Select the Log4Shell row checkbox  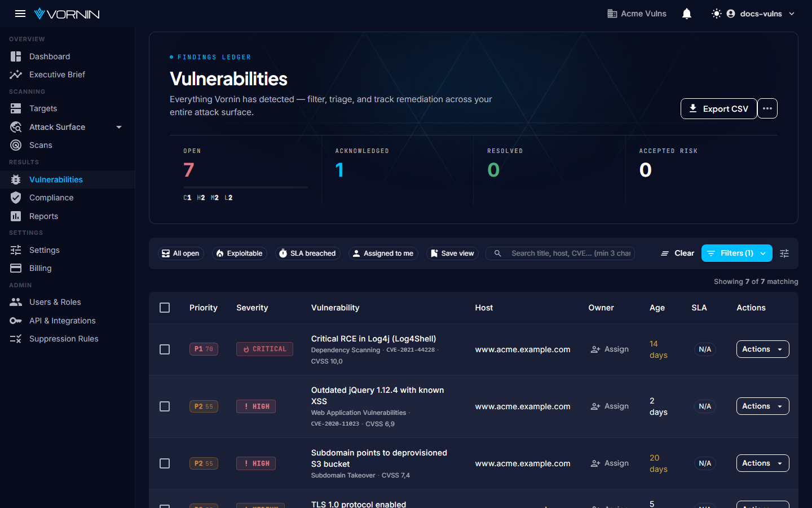tap(165, 349)
